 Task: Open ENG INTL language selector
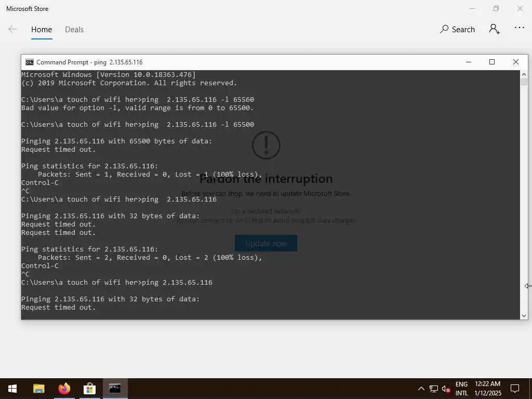(x=461, y=389)
